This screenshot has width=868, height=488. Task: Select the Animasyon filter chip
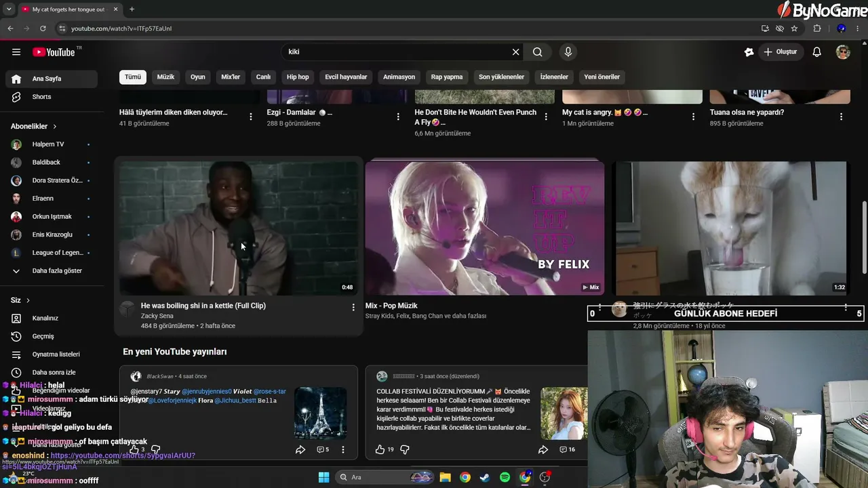click(x=399, y=77)
